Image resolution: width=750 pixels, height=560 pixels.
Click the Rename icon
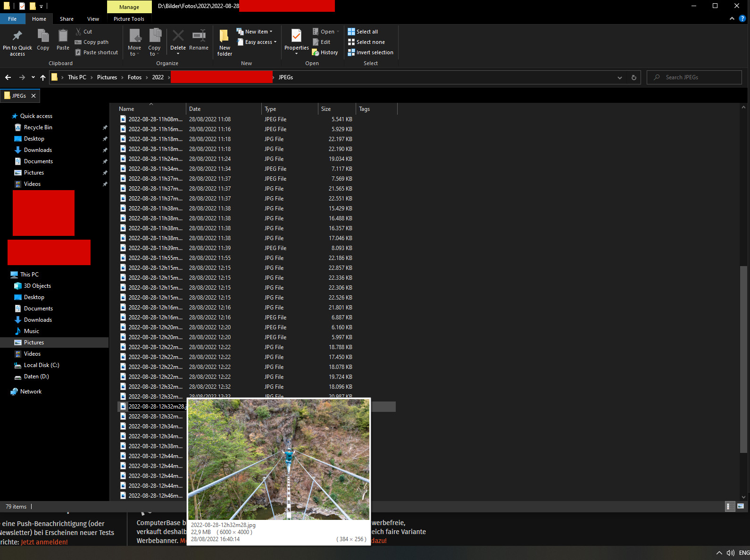point(199,36)
